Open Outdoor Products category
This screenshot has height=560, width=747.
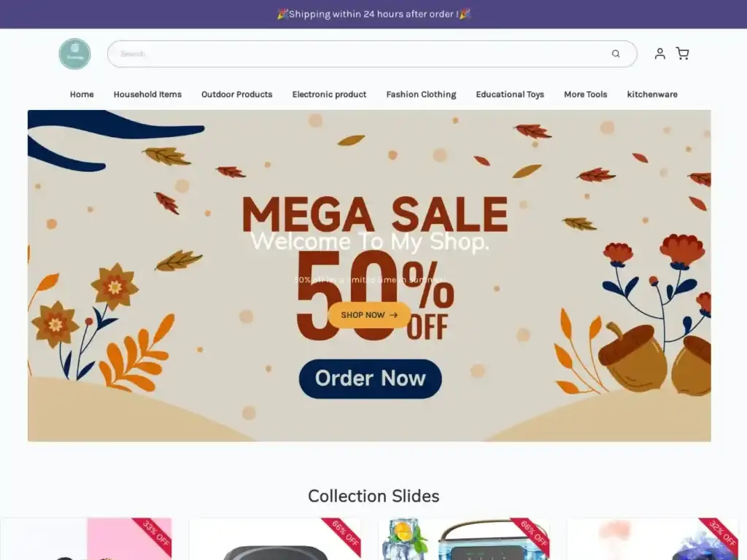click(237, 94)
